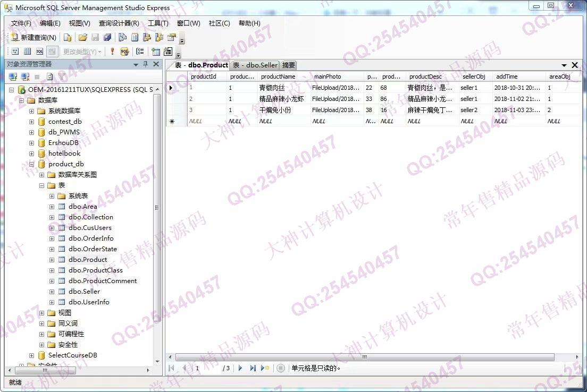Collapse the product_db database node
The height and width of the screenshot is (392, 587).
coord(31,164)
